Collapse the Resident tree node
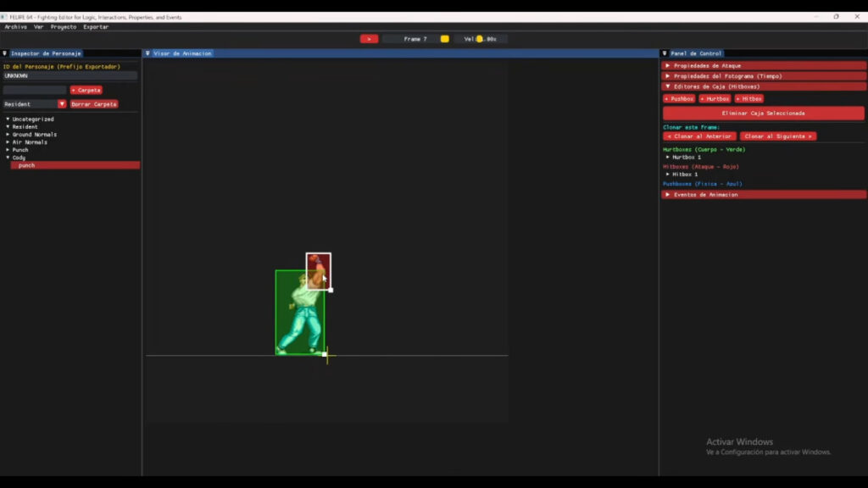 [8, 127]
